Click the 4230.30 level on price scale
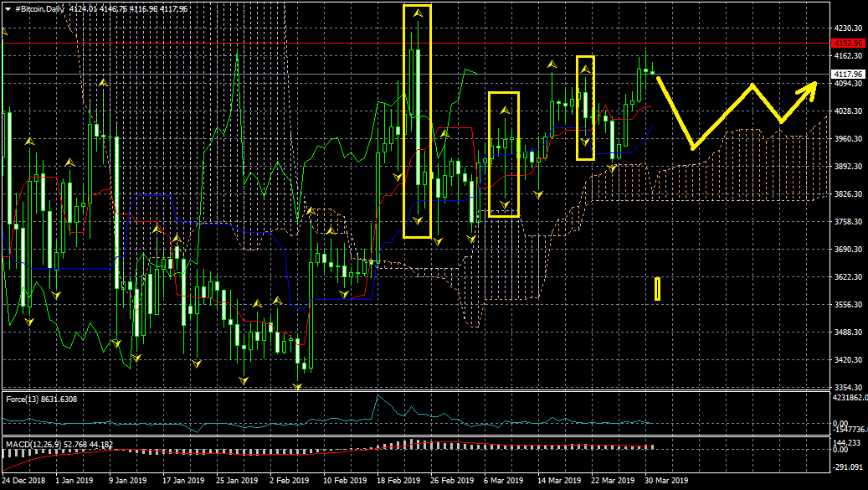 coord(847,28)
